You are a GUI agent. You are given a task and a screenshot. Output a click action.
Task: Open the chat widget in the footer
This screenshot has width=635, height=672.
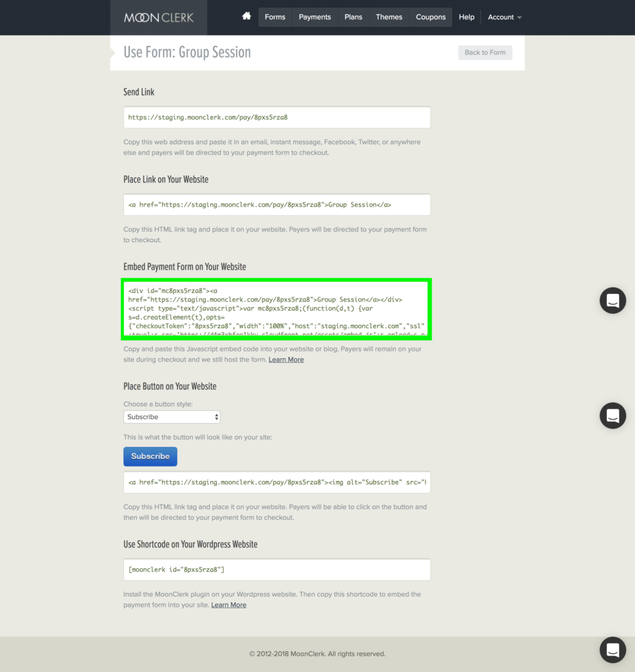click(613, 650)
